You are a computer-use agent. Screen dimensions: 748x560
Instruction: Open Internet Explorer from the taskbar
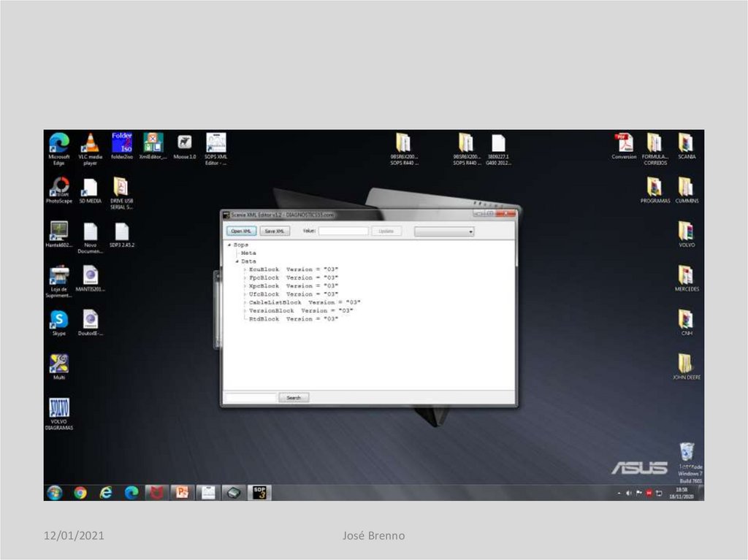pos(106,492)
